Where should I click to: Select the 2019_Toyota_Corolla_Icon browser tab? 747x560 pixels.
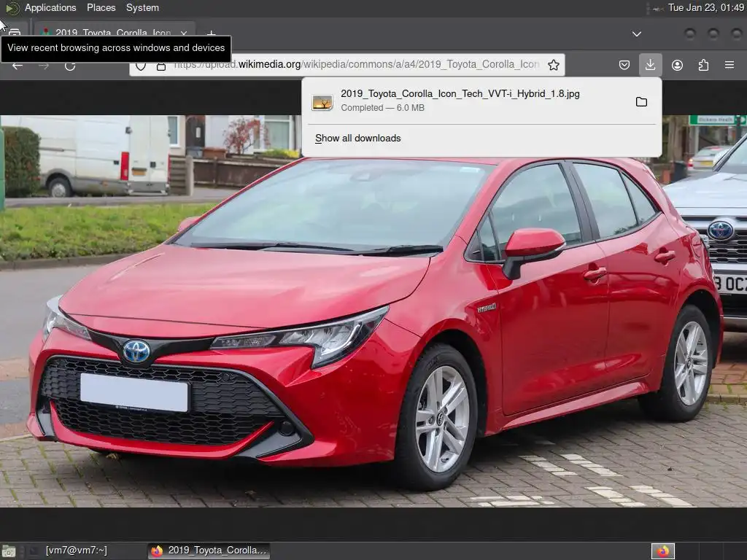(115, 32)
